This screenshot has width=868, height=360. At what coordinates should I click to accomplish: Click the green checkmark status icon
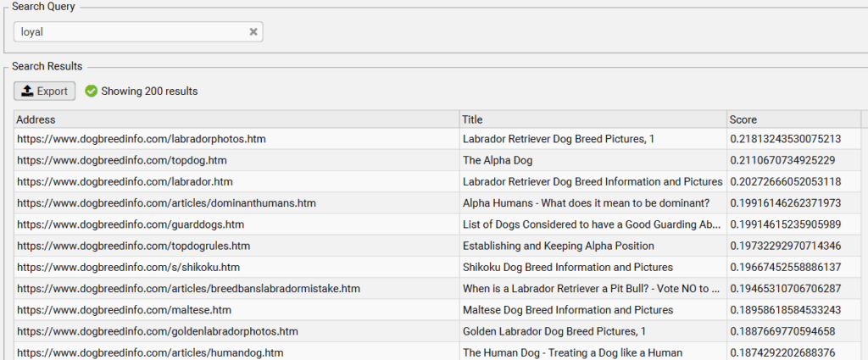click(92, 91)
